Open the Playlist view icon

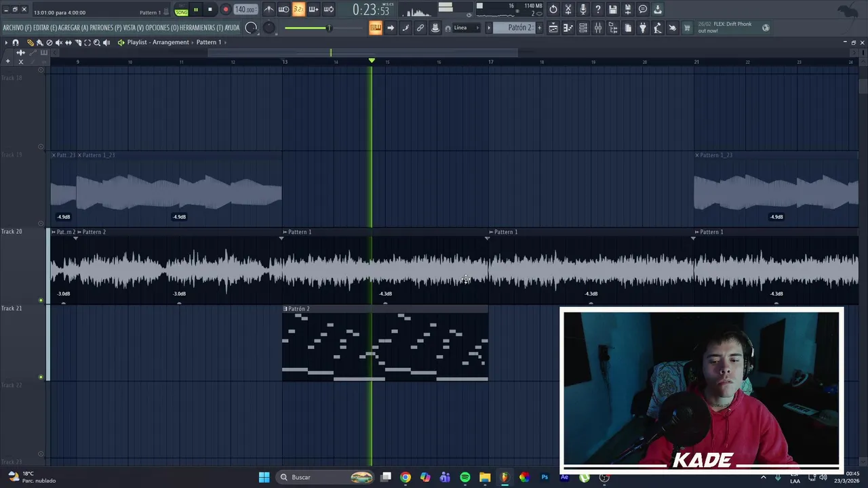(553, 28)
